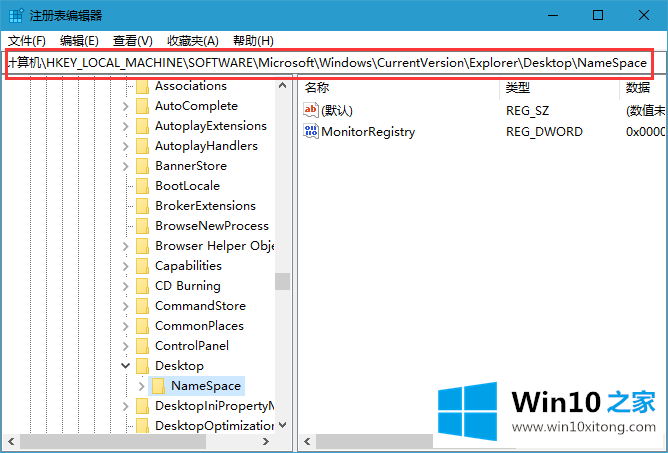
Task: Select the CommandStore folder icon
Action: pos(142,306)
